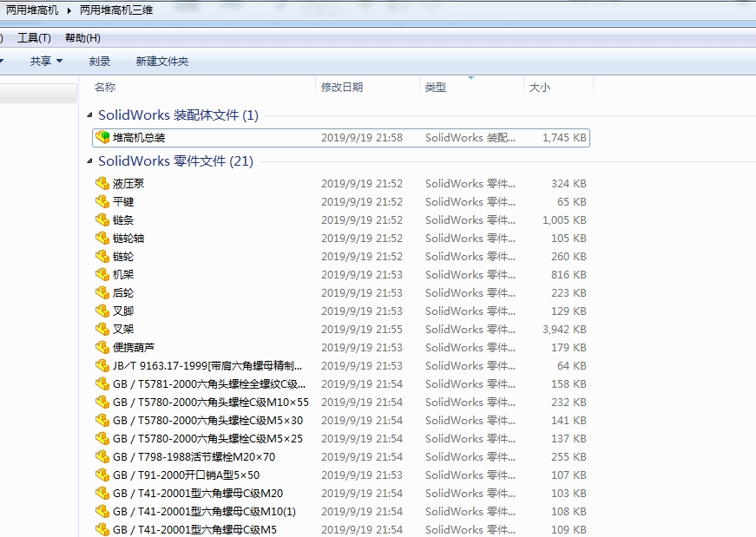Click icon of the M5×25 bolt file
The width and height of the screenshot is (756, 537).
click(102, 439)
